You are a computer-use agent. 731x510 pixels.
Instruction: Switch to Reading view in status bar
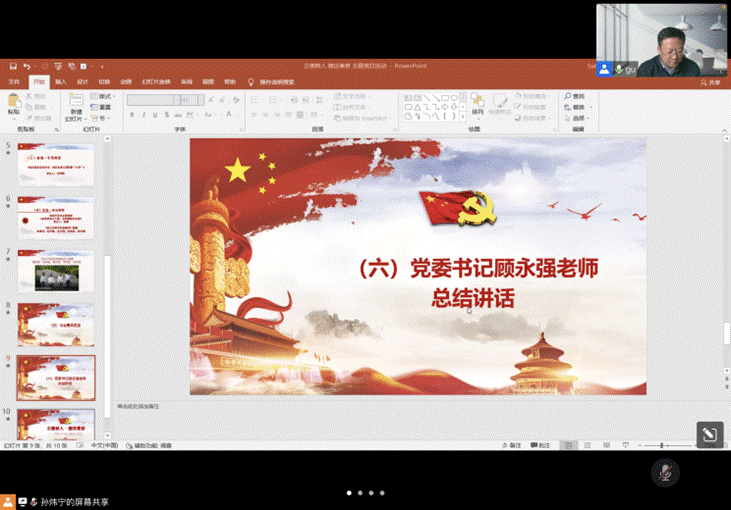click(x=607, y=446)
